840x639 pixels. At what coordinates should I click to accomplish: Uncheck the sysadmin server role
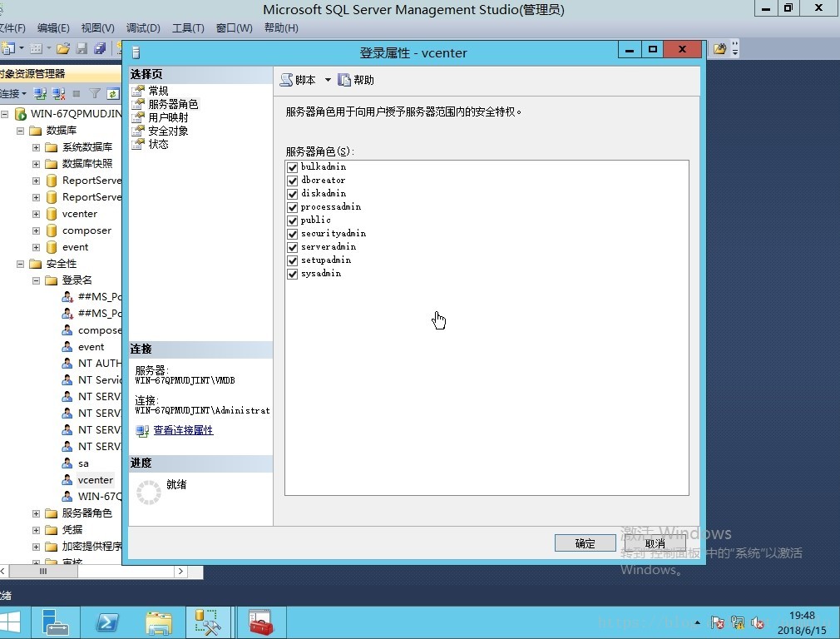(x=293, y=274)
